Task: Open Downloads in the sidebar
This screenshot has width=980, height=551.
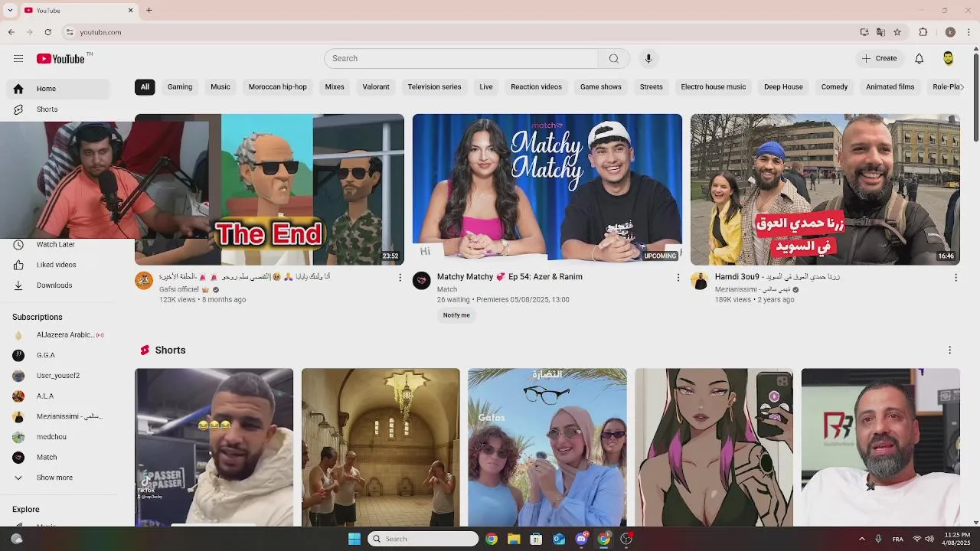Action: (x=58, y=285)
